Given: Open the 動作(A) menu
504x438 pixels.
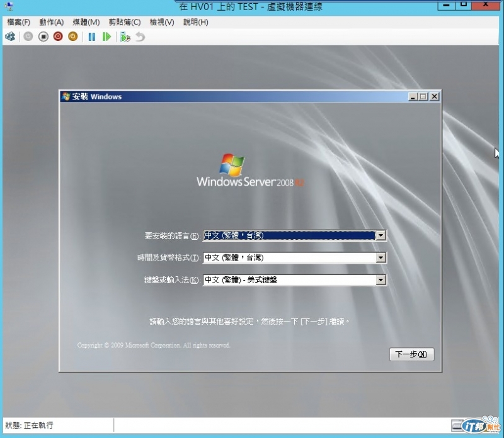Looking at the screenshot, I should [x=52, y=22].
